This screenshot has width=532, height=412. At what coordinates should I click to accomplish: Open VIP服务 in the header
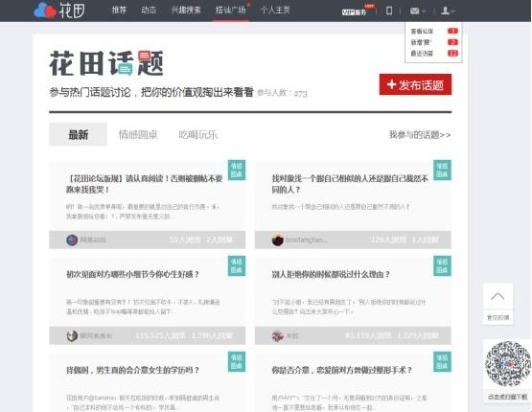tap(355, 11)
